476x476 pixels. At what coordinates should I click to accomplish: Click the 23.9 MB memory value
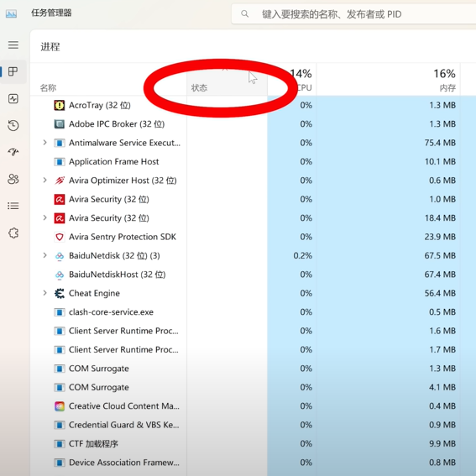[440, 237]
